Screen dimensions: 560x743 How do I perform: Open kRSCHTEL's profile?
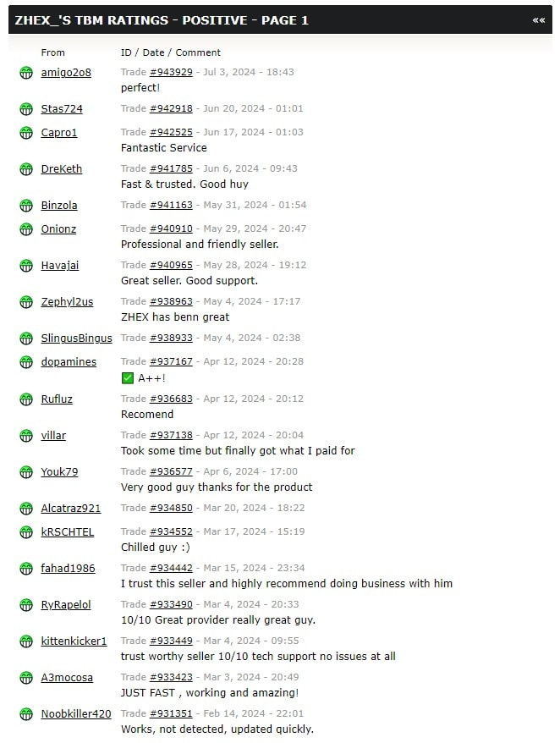[68, 531]
